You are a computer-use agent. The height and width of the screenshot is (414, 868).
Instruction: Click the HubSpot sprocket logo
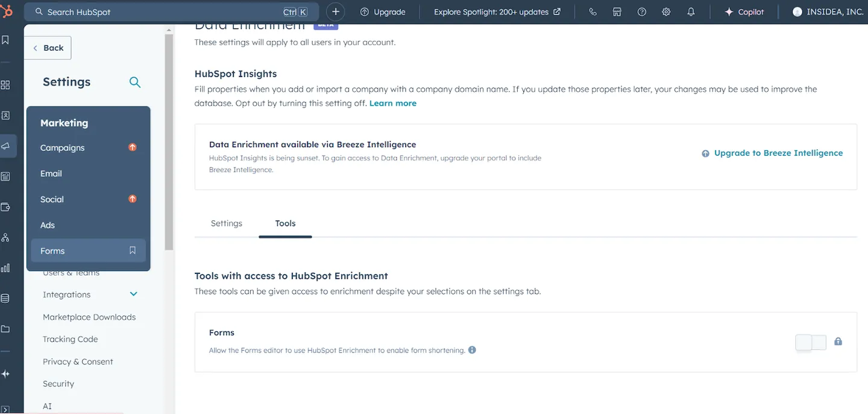[x=6, y=11]
